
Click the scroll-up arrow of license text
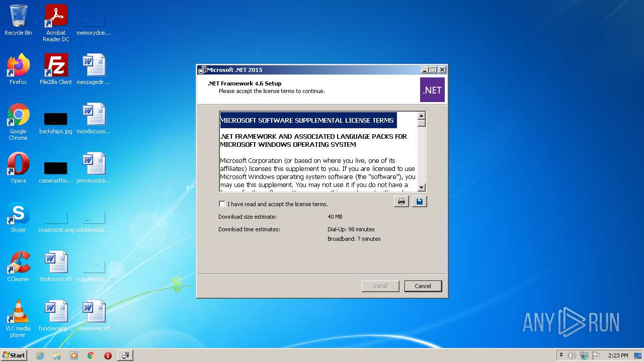pyautogui.click(x=422, y=116)
